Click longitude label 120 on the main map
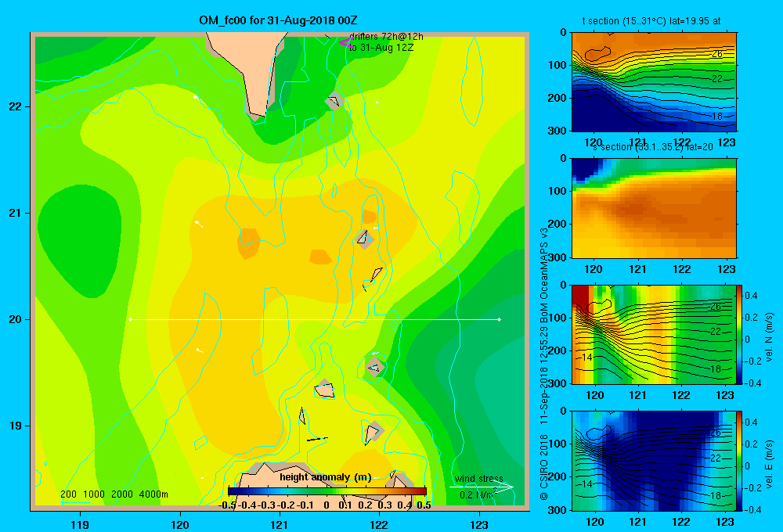The height and width of the screenshot is (532, 783). click(180, 524)
